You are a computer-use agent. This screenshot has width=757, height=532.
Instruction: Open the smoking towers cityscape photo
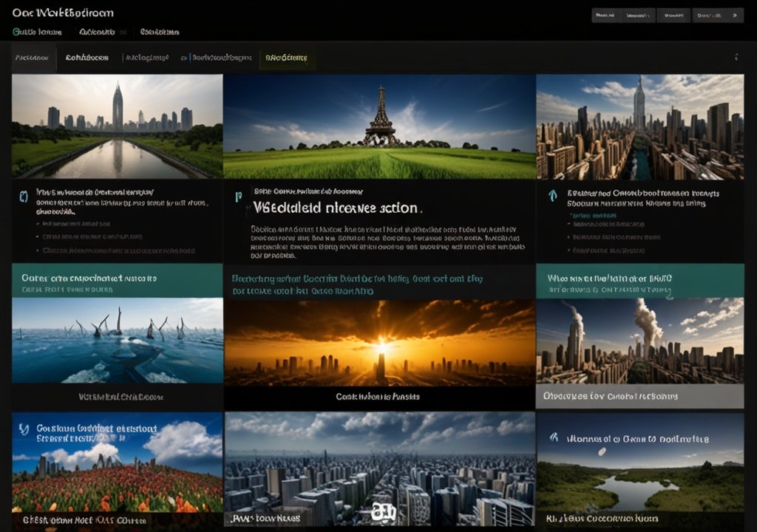pos(639,341)
